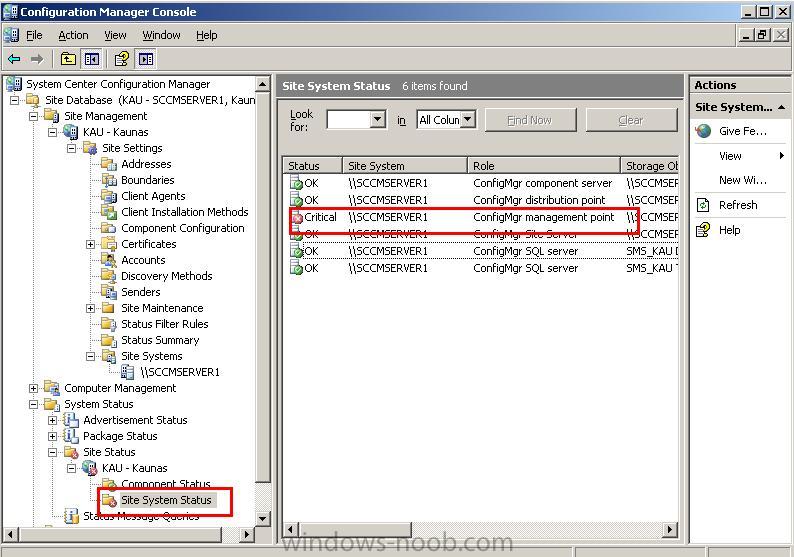Click the Give Feedback globe icon

[703, 131]
